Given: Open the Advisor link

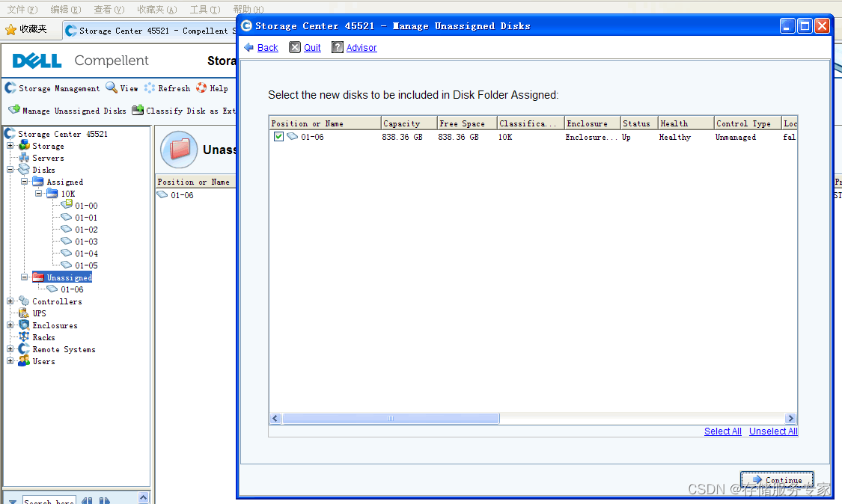Looking at the screenshot, I should pos(361,47).
